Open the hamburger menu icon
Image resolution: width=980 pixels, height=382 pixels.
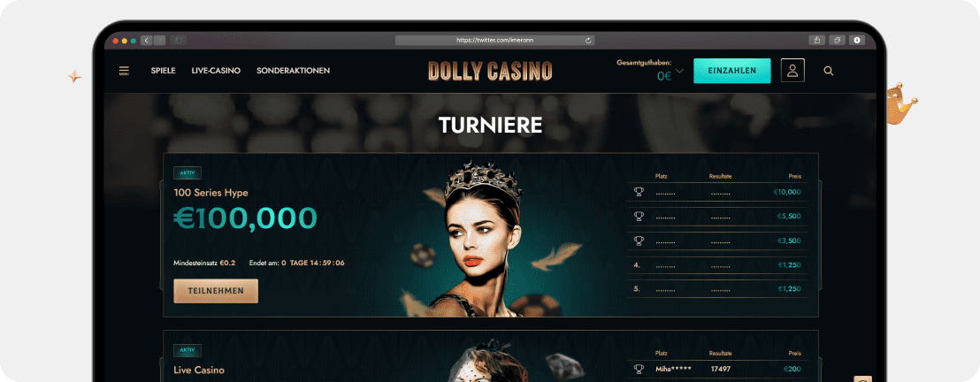point(124,71)
